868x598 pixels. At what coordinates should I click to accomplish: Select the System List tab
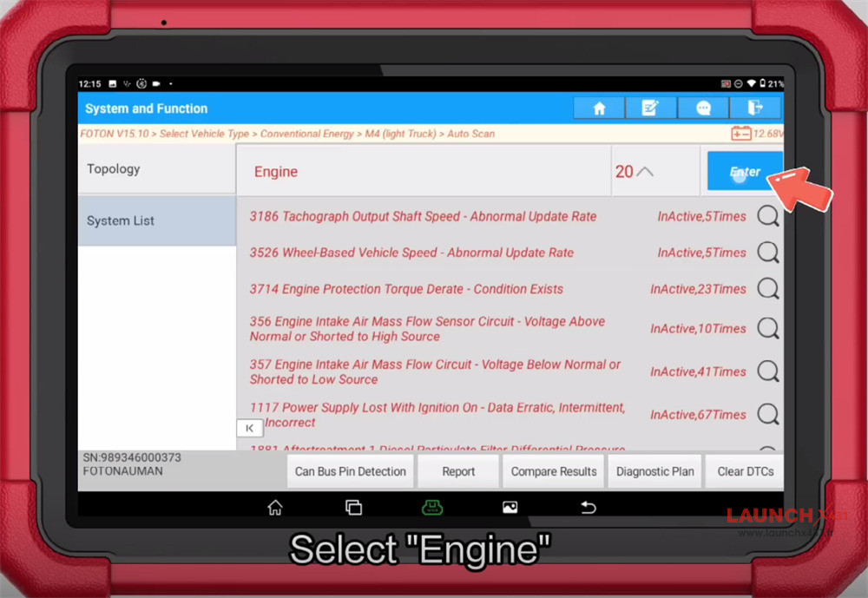click(156, 220)
